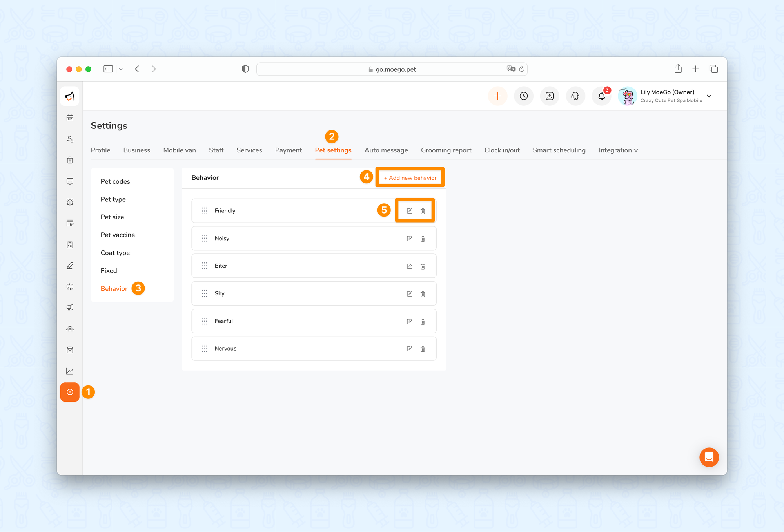Click the calendar icon in the sidebar

click(70, 118)
